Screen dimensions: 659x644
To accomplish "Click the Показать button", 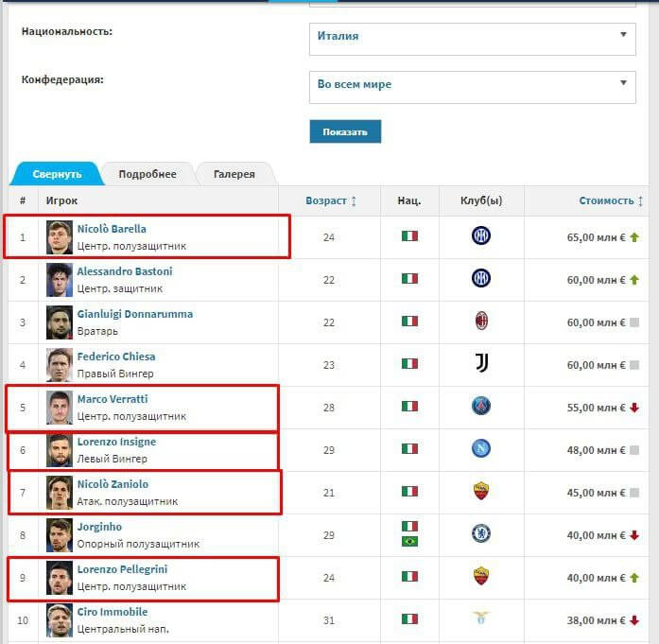I will pyautogui.click(x=345, y=131).
